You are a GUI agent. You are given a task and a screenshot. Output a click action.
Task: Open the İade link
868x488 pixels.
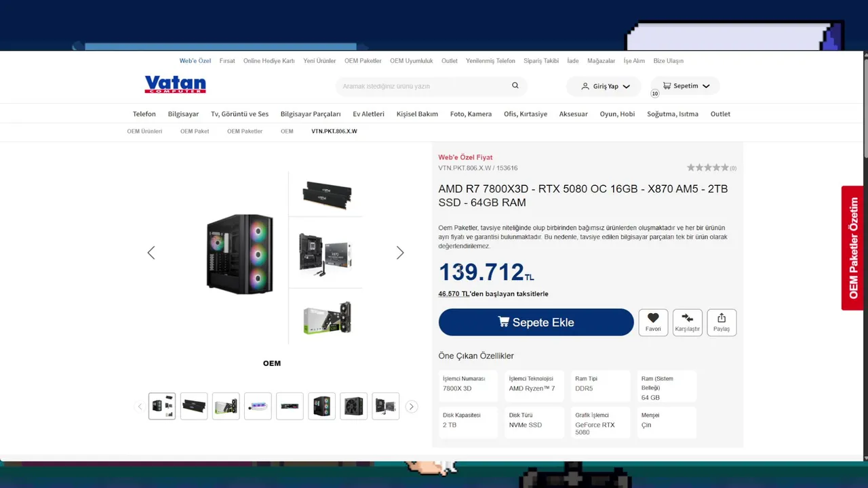(x=573, y=61)
